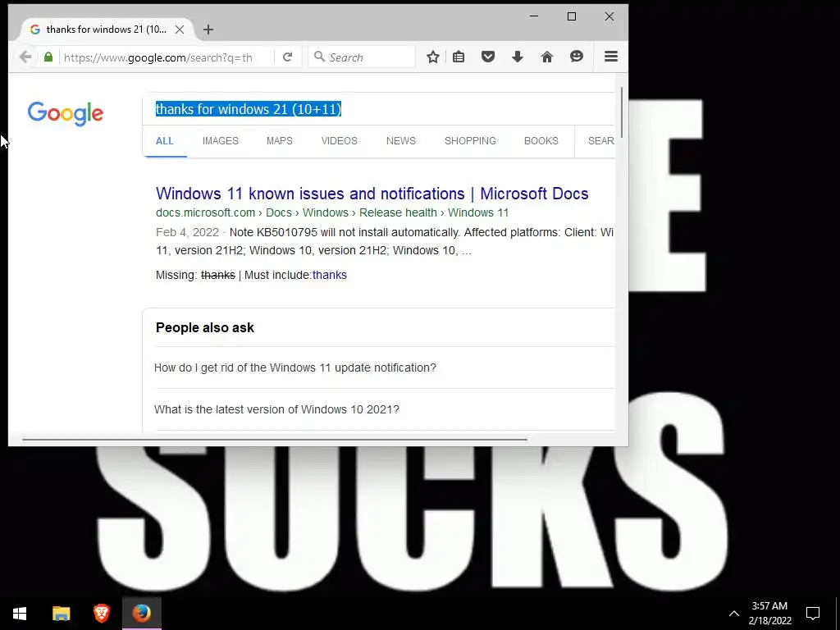Viewport: 840px width, 630px height.
Task: Select the 'thanks for windows 21' browser tab
Action: (106, 30)
